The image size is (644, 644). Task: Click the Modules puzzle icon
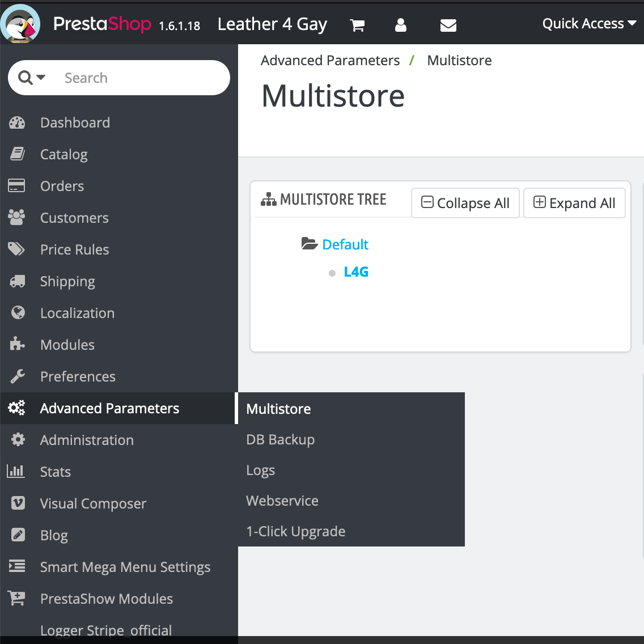point(17,344)
